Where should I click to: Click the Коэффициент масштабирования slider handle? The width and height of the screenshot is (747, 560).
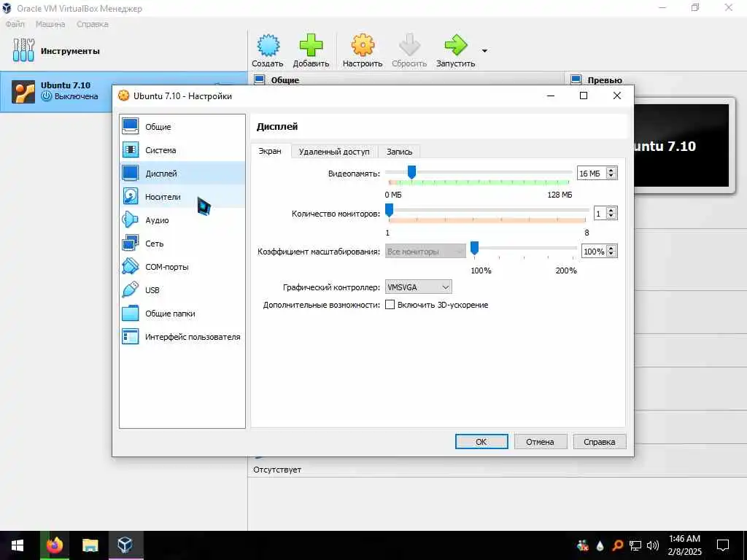474,248
